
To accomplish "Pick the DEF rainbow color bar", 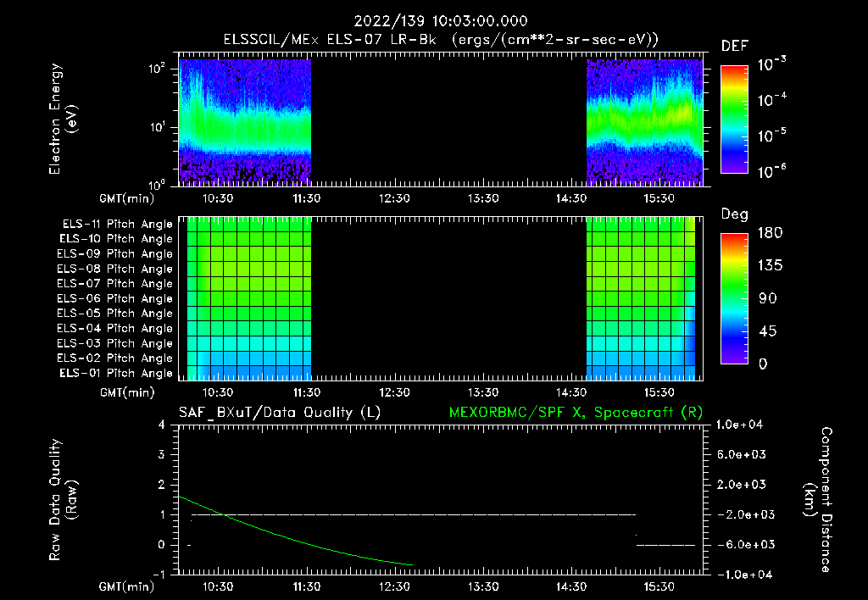I will [x=735, y=119].
